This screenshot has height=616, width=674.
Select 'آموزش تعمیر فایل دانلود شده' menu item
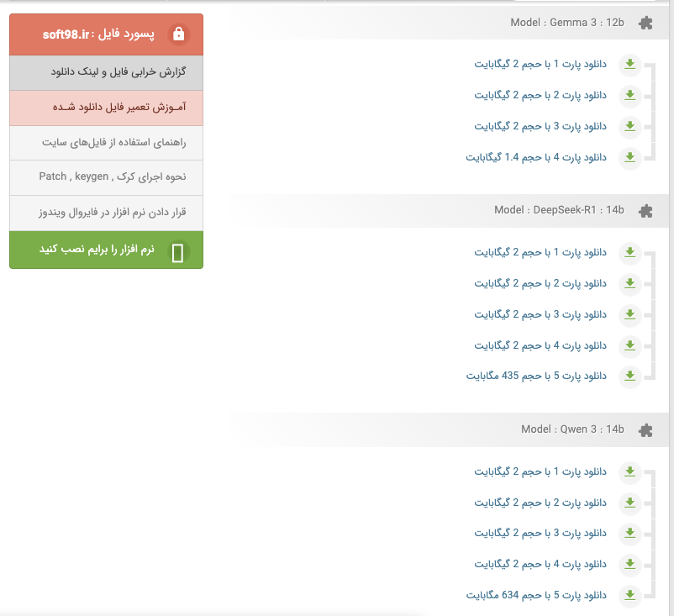pos(106,108)
